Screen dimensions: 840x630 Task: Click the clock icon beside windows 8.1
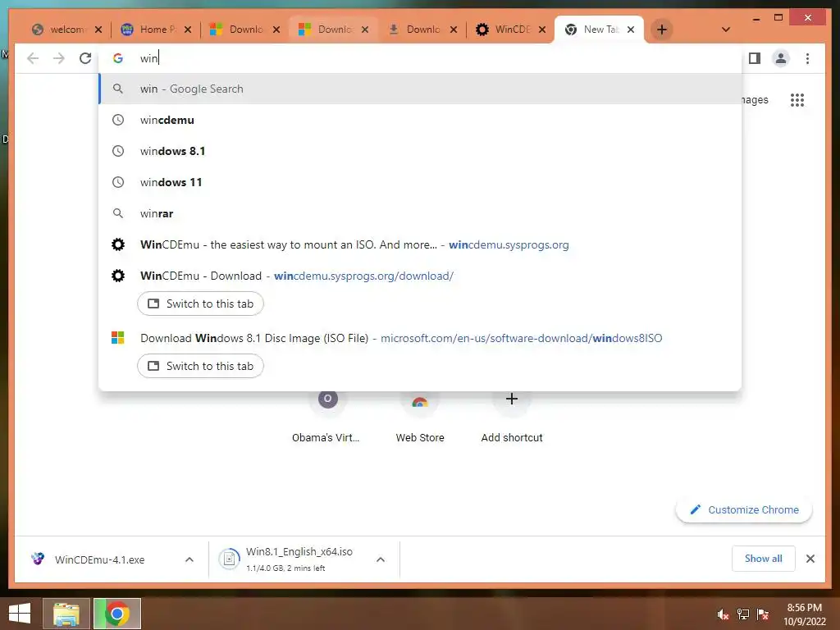click(x=118, y=151)
